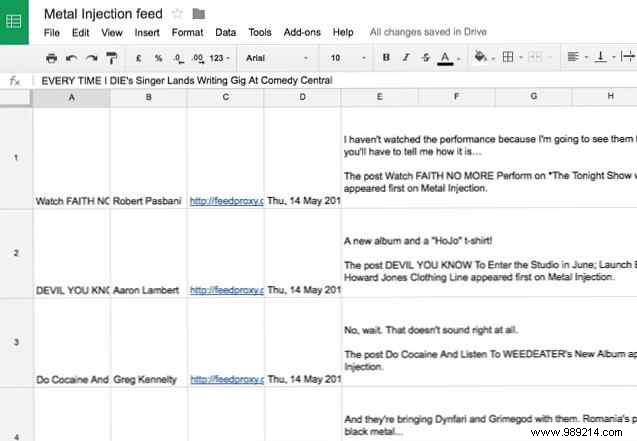Select column D header
Screen dimensions: 637x441
[x=303, y=97]
